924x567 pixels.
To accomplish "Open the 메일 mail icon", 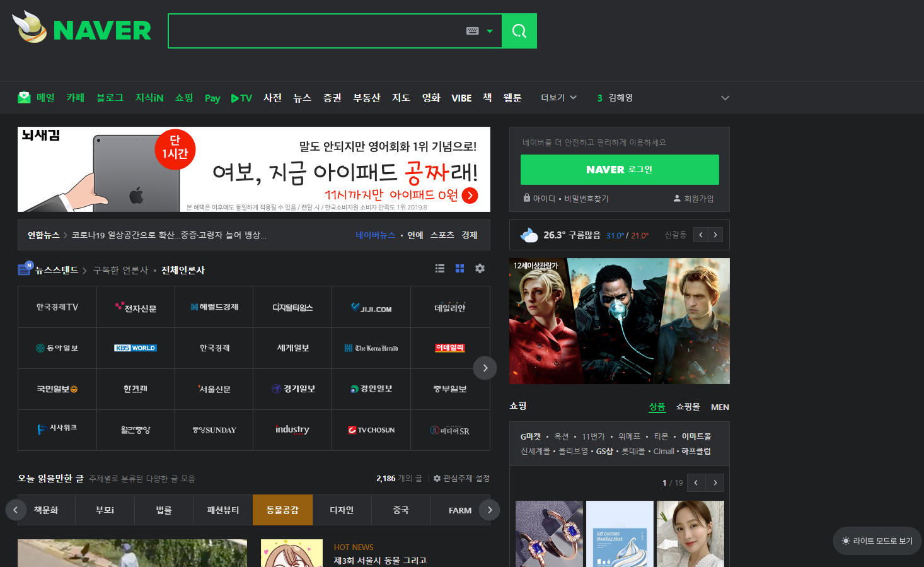I will 24,97.
